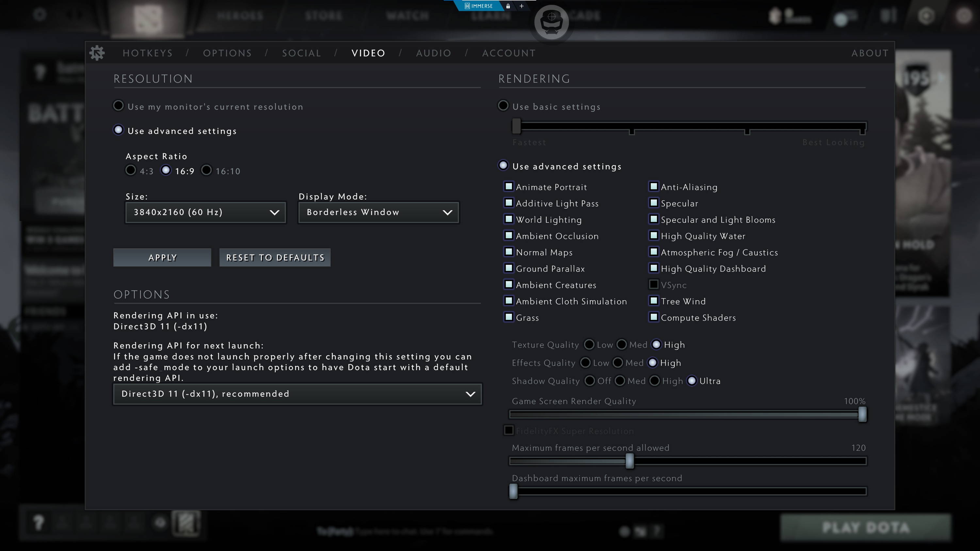Viewport: 980px width, 551px height.
Task: Set Shadow Quality to Med
Action: coord(620,381)
